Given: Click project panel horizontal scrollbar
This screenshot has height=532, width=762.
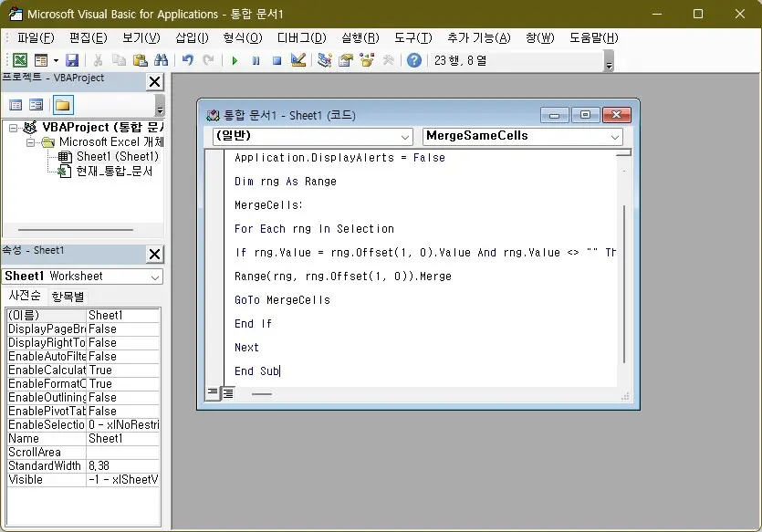Looking at the screenshot, I should (x=76, y=230).
